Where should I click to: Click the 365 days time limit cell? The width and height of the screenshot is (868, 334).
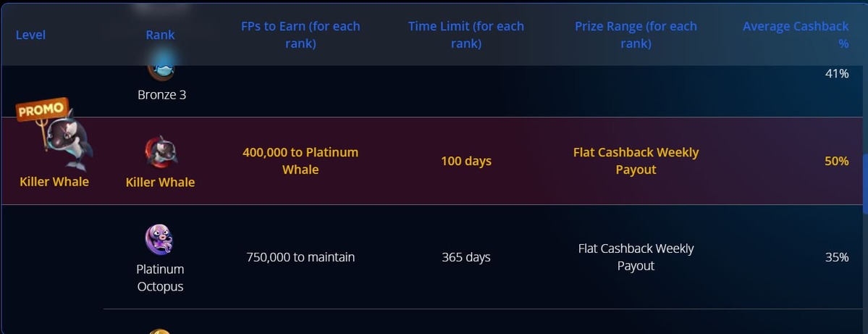tap(465, 257)
